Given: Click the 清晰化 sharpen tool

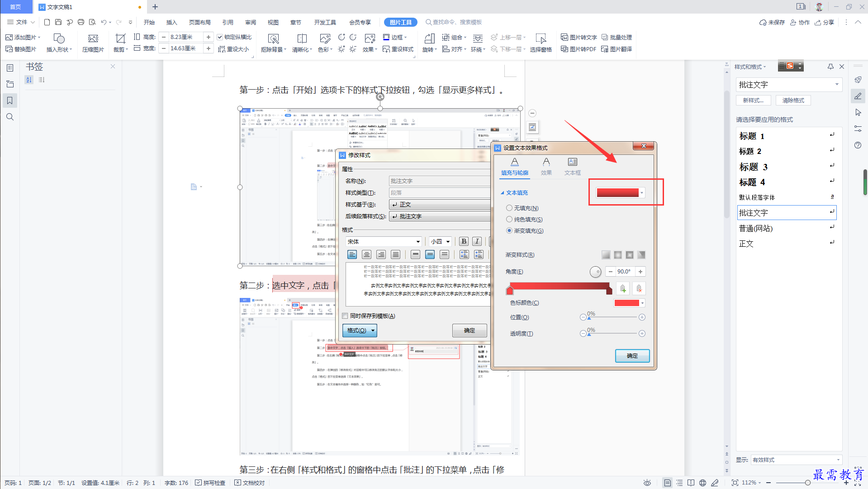Looking at the screenshot, I should pyautogui.click(x=302, y=43).
